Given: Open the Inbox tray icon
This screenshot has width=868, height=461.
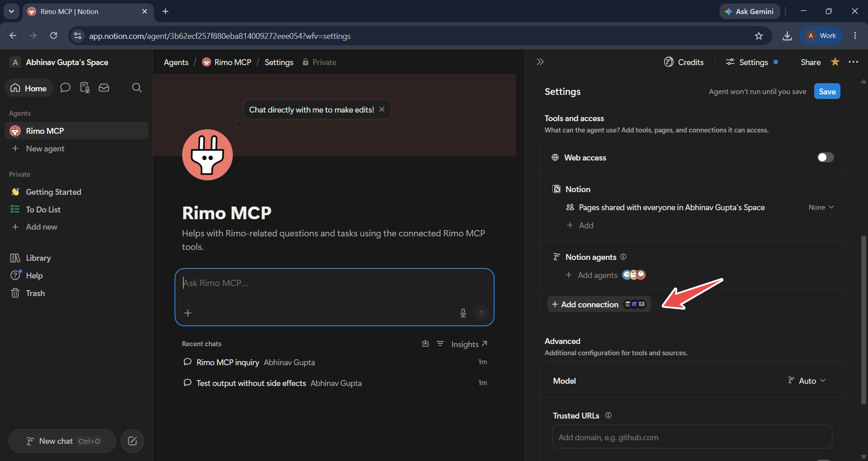Looking at the screenshot, I should [x=104, y=88].
